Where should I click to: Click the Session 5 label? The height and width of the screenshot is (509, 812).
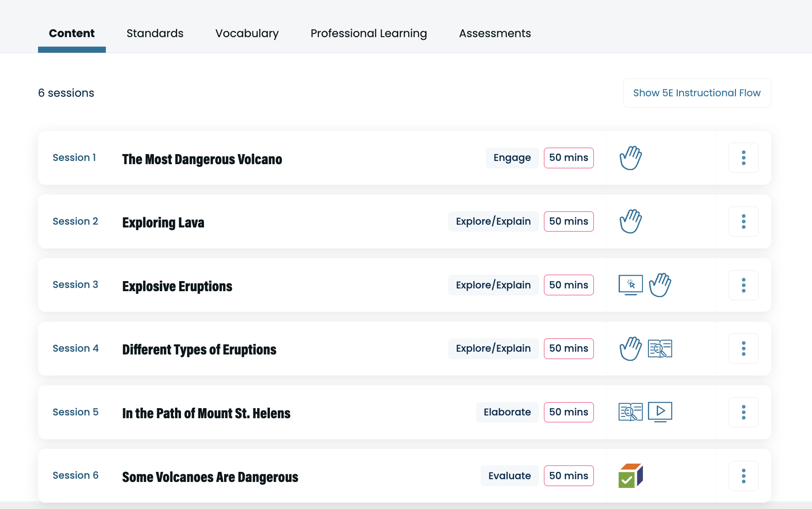coord(76,412)
